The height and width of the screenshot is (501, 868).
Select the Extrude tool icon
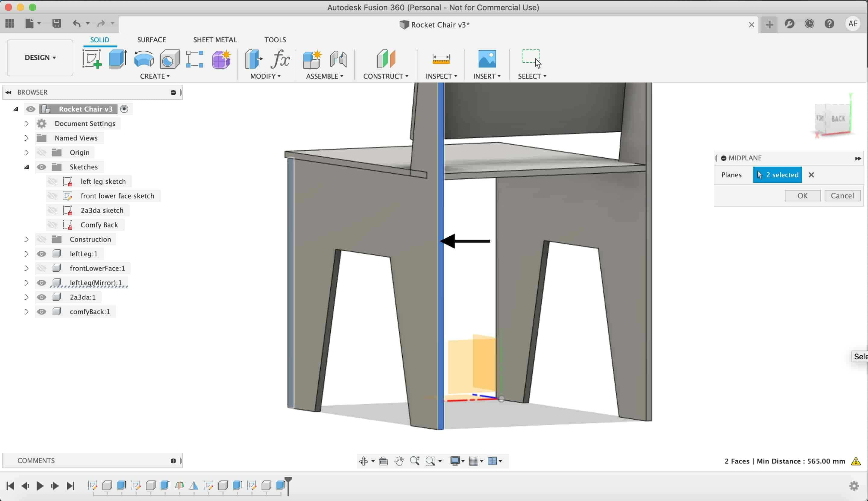pos(118,59)
